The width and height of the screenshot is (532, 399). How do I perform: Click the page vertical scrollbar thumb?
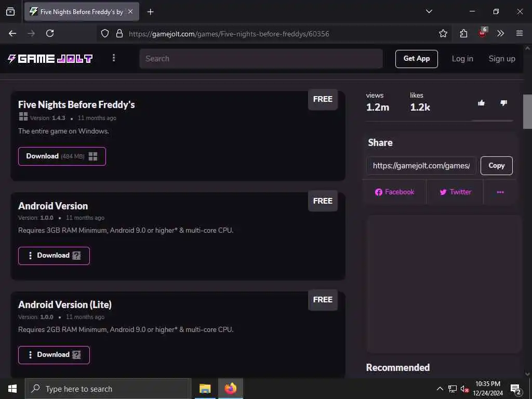[527, 112]
